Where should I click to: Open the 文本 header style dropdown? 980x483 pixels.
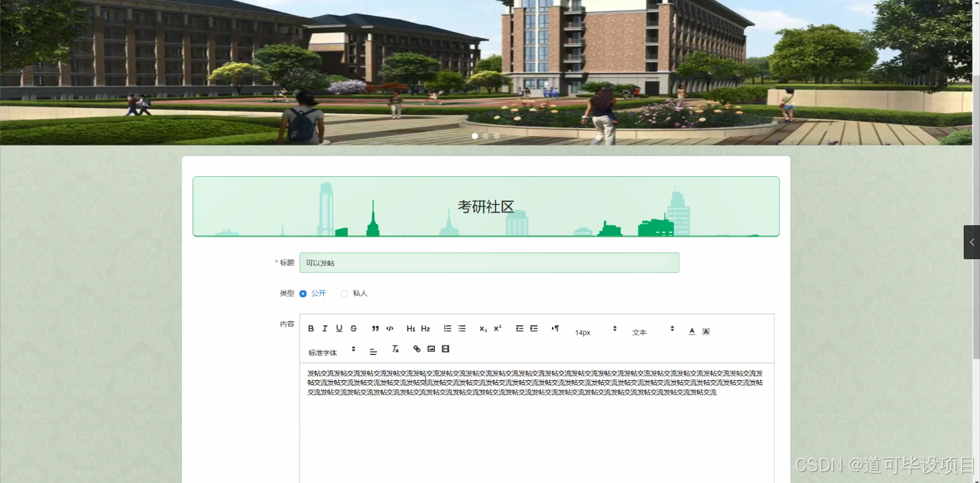653,331
